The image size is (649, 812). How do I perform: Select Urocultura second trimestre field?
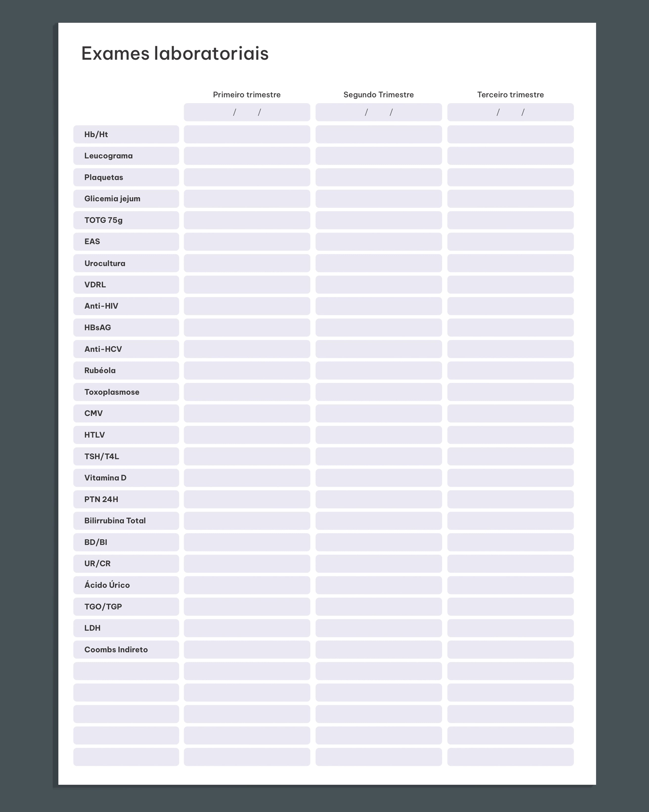click(379, 263)
